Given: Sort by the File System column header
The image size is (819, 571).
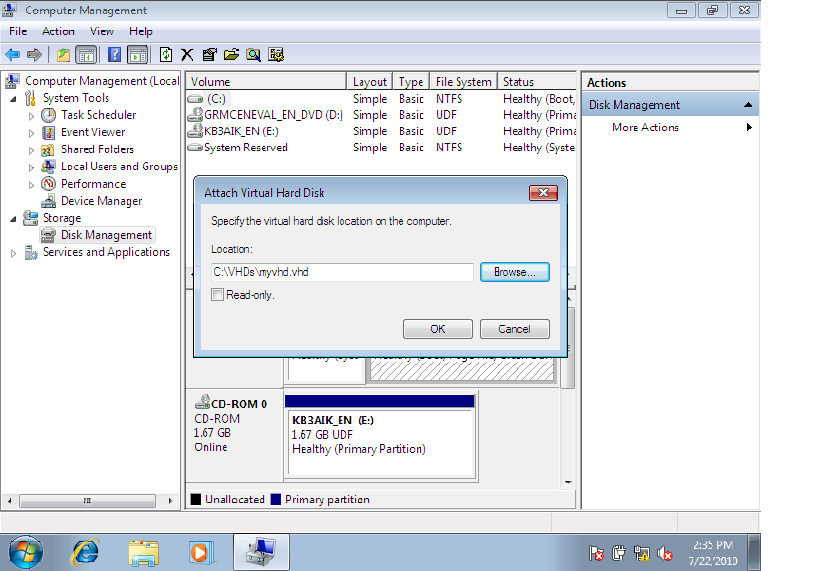Looking at the screenshot, I should point(463,81).
